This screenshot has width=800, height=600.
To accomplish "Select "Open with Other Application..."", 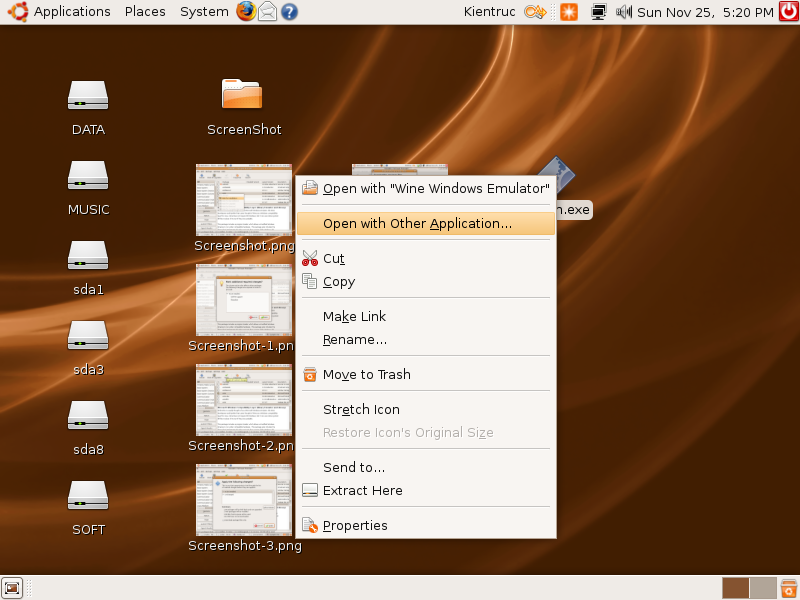I will tap(417, 224).
